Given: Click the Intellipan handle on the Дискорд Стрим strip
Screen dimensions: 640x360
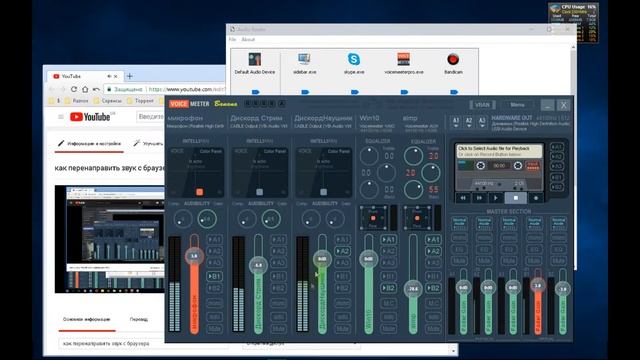Looking at the screenshot, I should [259, 192].
